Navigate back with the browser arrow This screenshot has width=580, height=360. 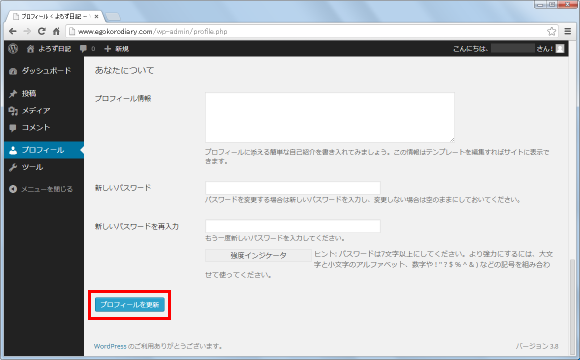(13, 31)
